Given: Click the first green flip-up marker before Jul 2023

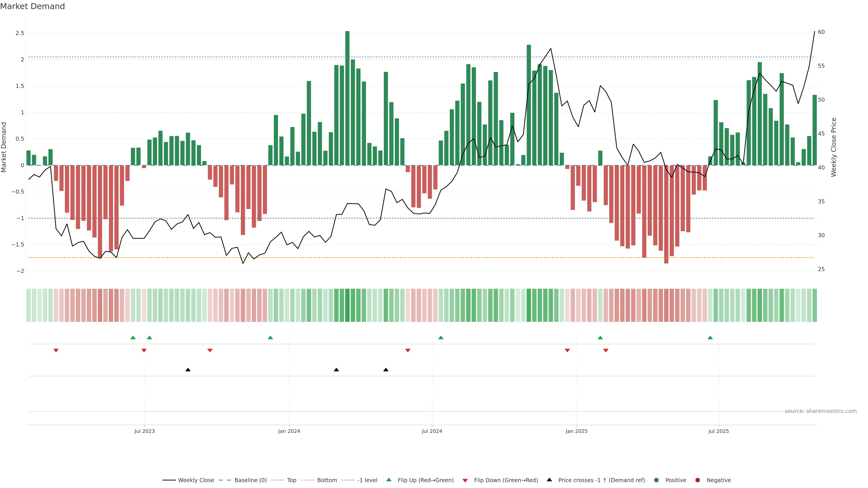Looking at the screenshot, I should [x=133, y=338].
